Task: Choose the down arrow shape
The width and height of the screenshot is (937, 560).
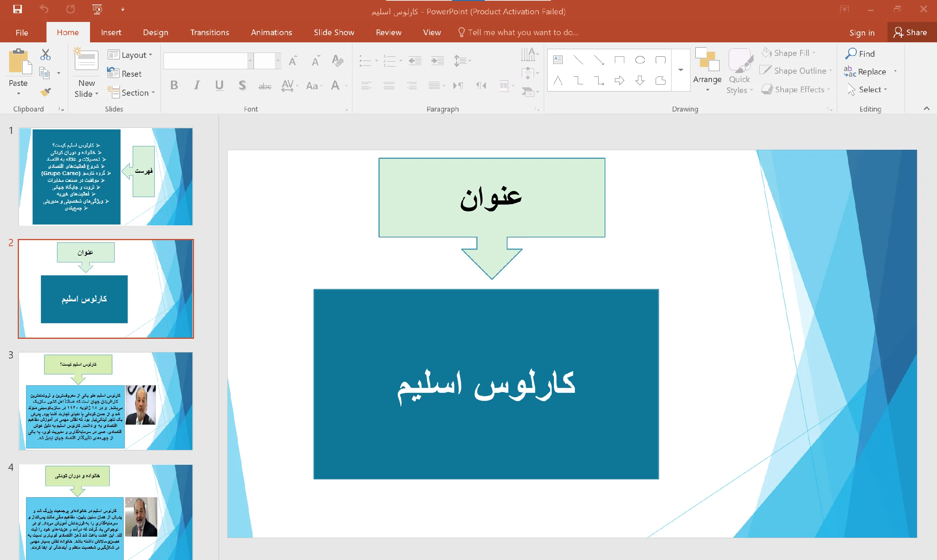Action: tap(640, 80)
